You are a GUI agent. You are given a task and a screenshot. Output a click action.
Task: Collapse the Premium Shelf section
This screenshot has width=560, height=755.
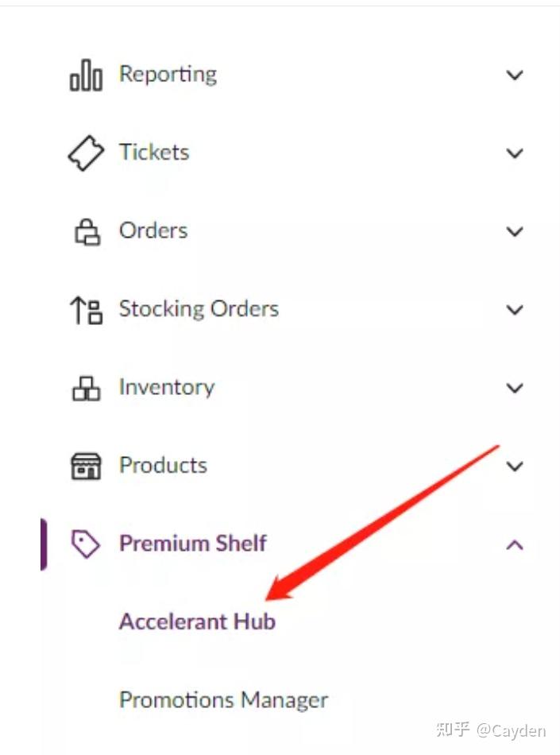515,544
